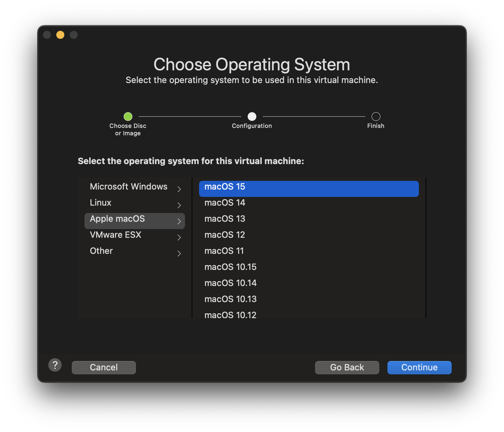
Task: Choose macOS 11 from the list
Action: (x=309, y=253)
